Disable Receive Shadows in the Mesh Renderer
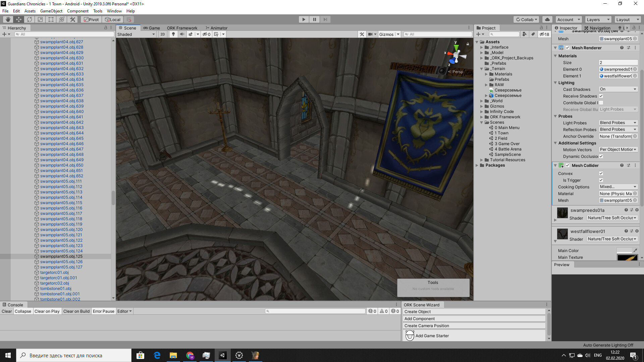This screenshot has width=644, height=362. (x=601, y=96)
